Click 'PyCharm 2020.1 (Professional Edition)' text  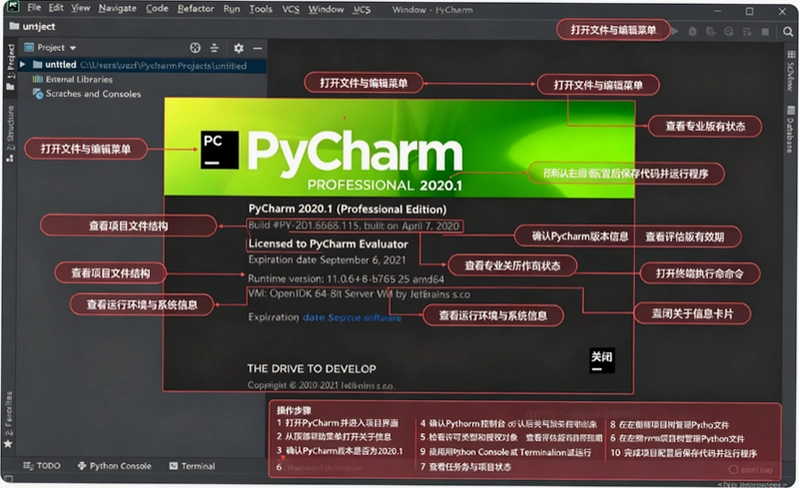click(x=347, y=209)
